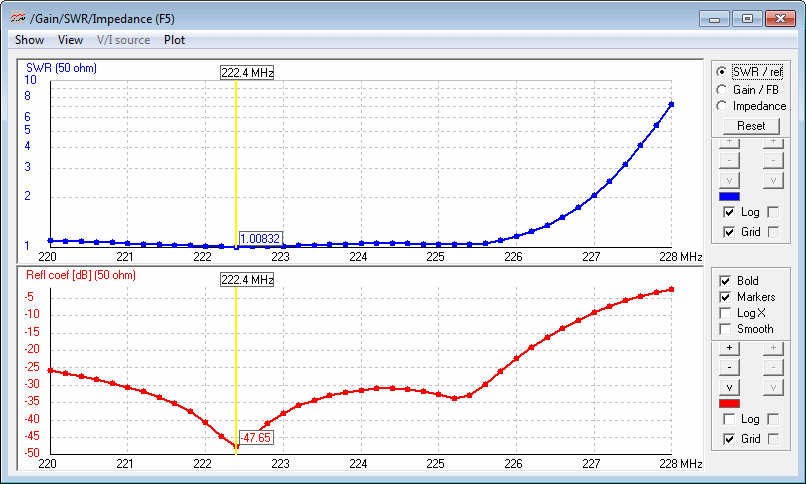806x484 pixels.
Task: Enable Log checkbox for the Refl coef plot
Action: tap(729, 419)
